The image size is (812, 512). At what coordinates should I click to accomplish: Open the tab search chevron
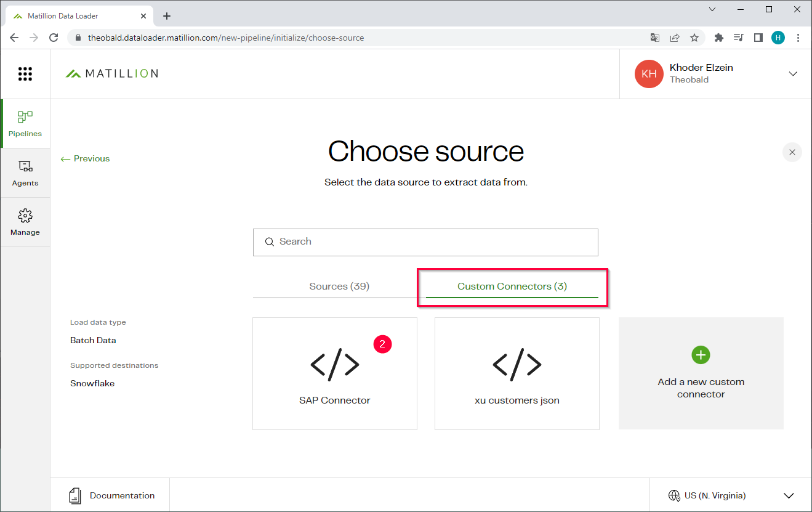(x=712, y=9)
